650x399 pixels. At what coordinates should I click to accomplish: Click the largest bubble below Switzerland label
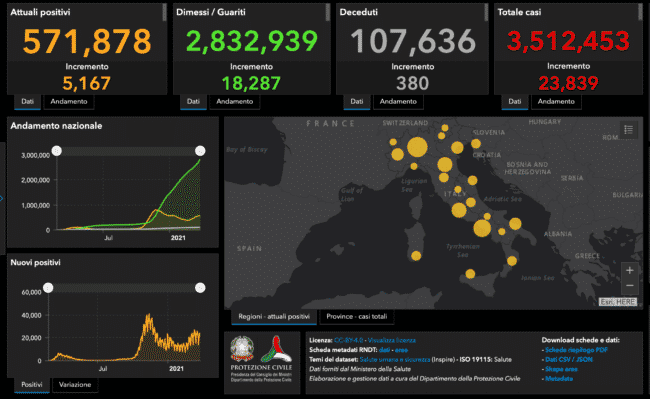[x=417, y=147]
